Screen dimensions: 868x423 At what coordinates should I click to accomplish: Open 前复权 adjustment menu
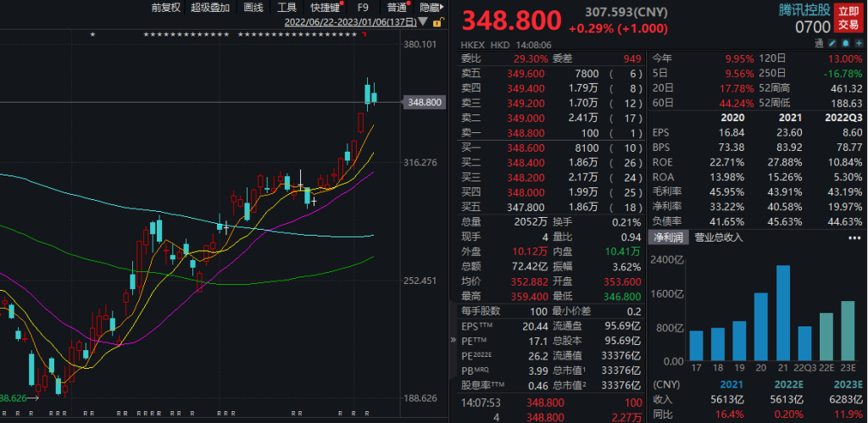coord(166,7)
